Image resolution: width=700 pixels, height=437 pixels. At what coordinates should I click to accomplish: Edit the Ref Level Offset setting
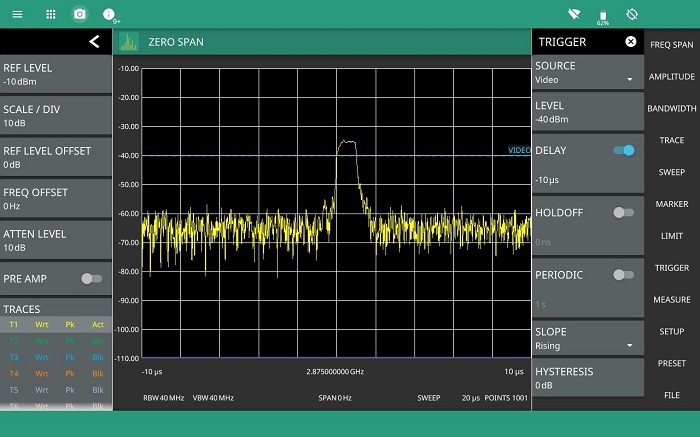point(56,157)
